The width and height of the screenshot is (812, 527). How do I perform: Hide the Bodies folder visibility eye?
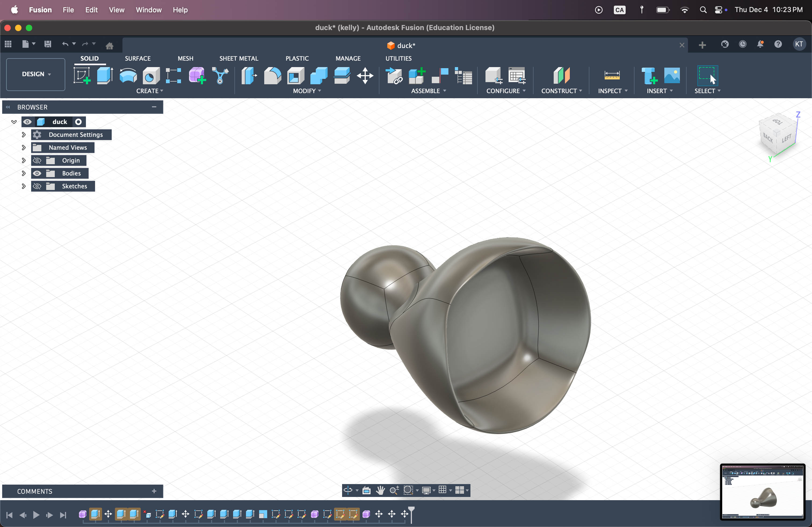coord(37,173)
